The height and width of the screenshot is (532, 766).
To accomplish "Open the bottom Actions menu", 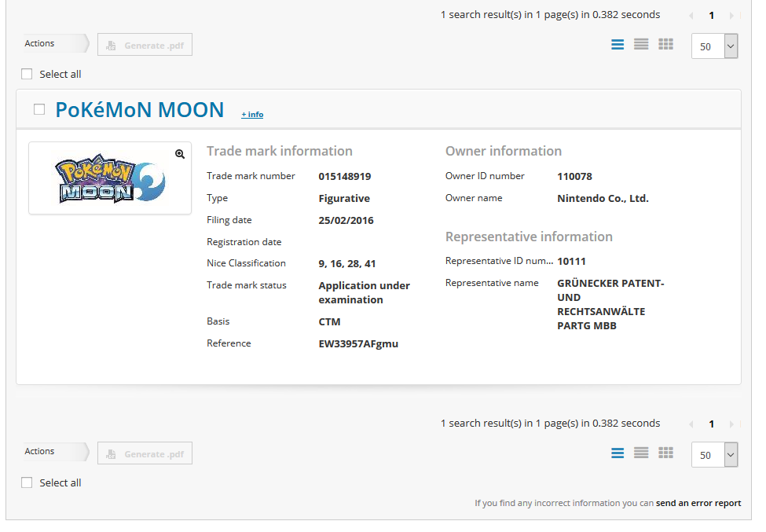I will click(57, 451).
